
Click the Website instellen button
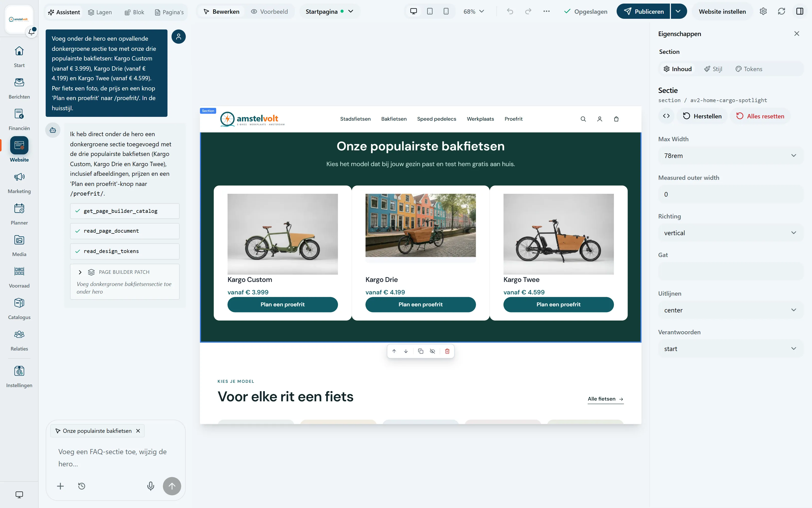pos(722,11)
